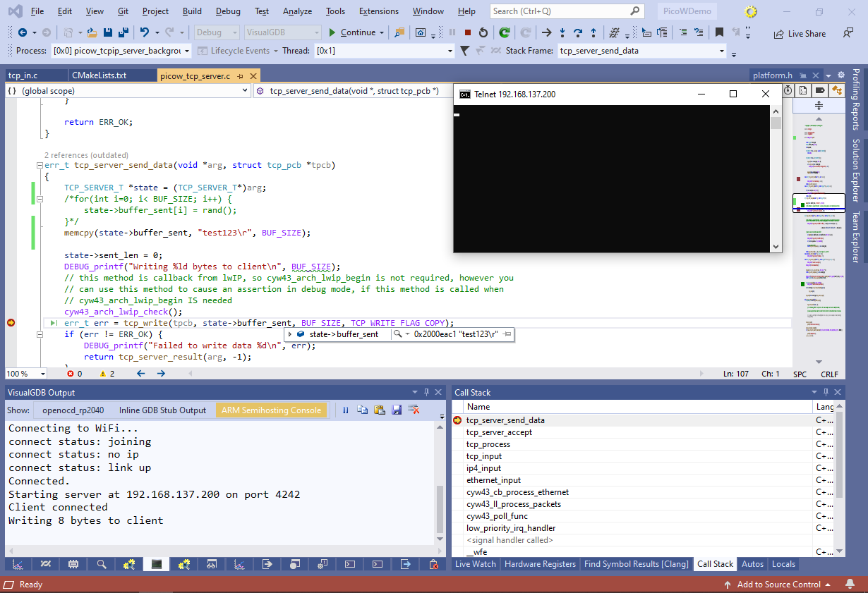Switch to the Locals tab
This screenshot has height=593, width=868.
783,564
